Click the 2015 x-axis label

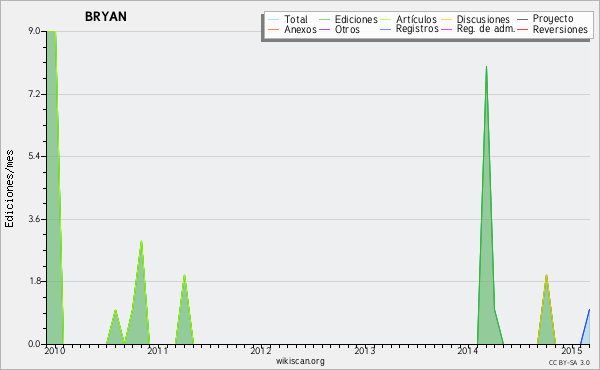[572, 351]
